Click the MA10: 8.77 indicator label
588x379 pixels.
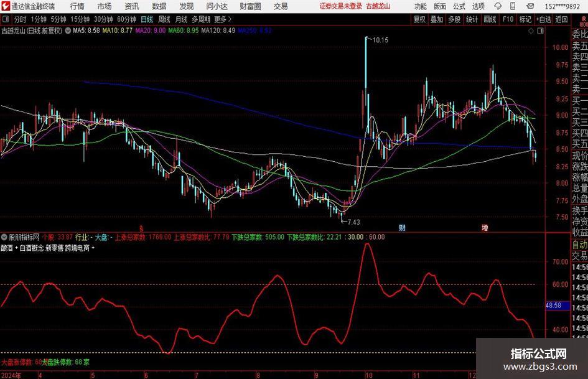click(x=118, y=30)
